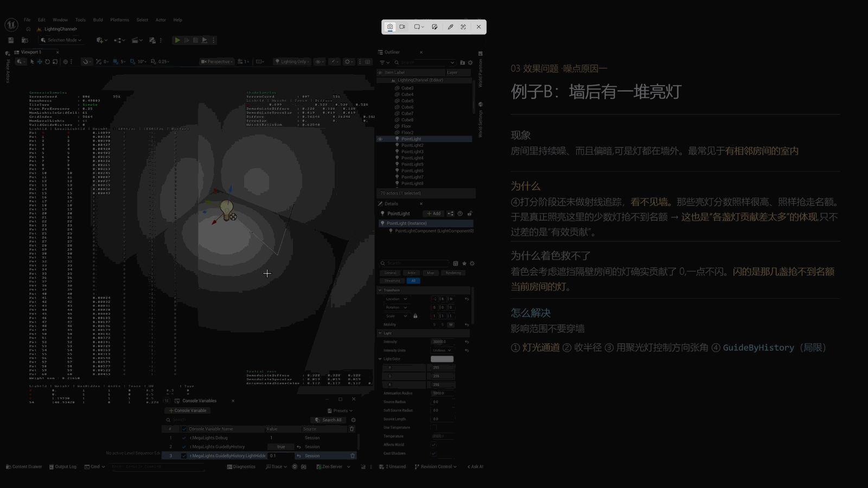Click the Details favorites star icon
The image size is (868, 488).
point(464,264)
